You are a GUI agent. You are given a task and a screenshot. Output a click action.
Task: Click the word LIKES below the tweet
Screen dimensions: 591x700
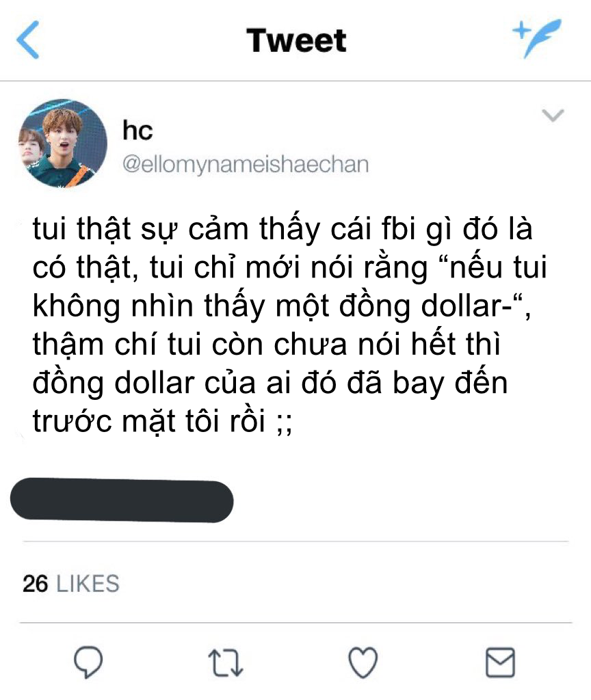click(x=88, y=584)
